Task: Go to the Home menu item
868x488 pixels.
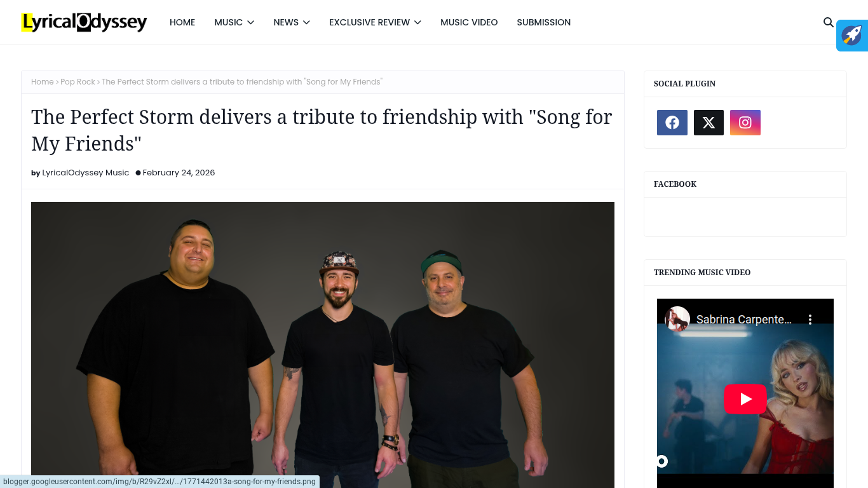Action: point(182,22)
